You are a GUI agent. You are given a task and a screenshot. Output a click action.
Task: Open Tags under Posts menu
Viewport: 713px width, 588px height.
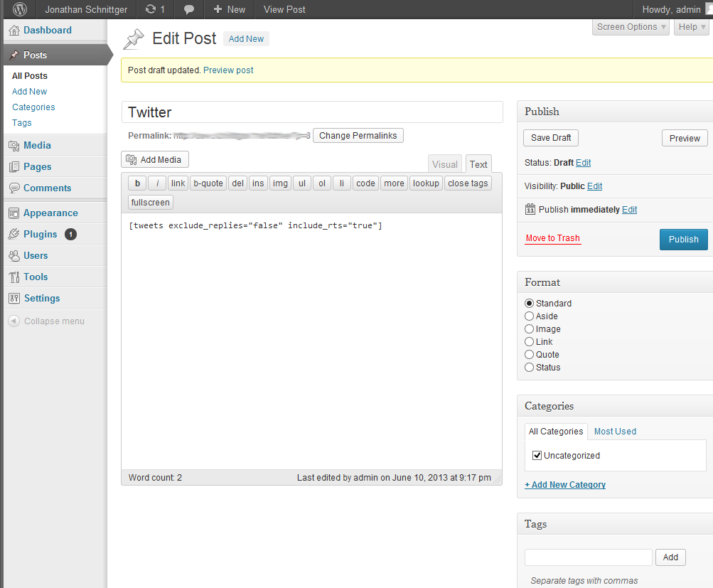coord(22,123)
